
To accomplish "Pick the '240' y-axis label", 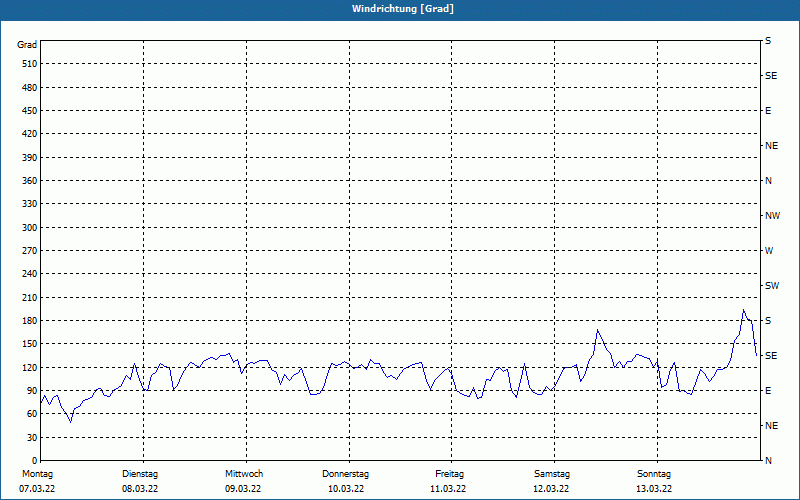I will point(30,274).
